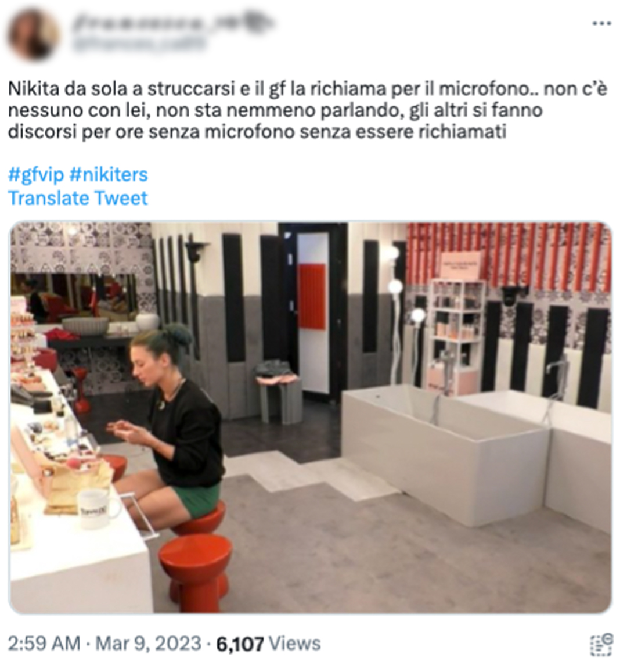Open the attached bathroom photo
This screenshot has height=672, width=627.
tap(311, 417)
